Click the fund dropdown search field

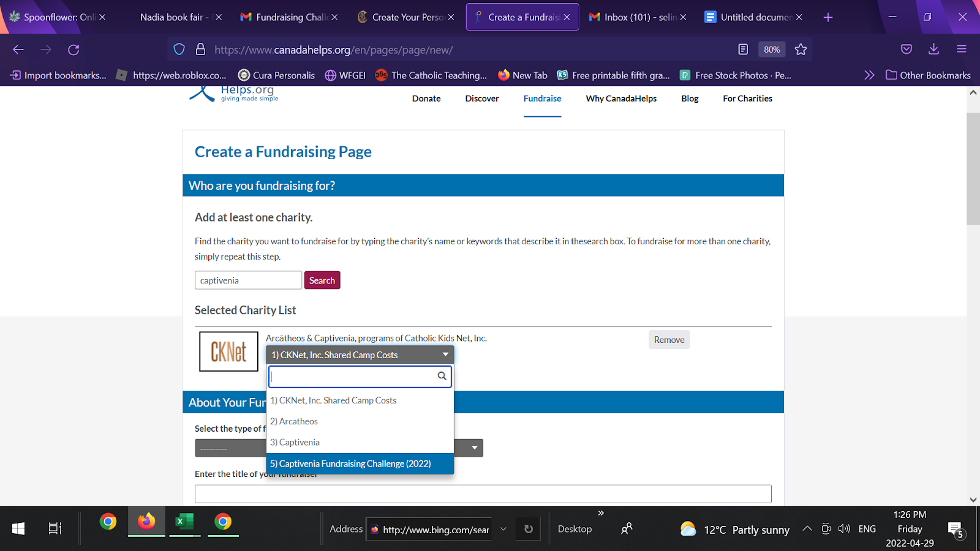360,377
